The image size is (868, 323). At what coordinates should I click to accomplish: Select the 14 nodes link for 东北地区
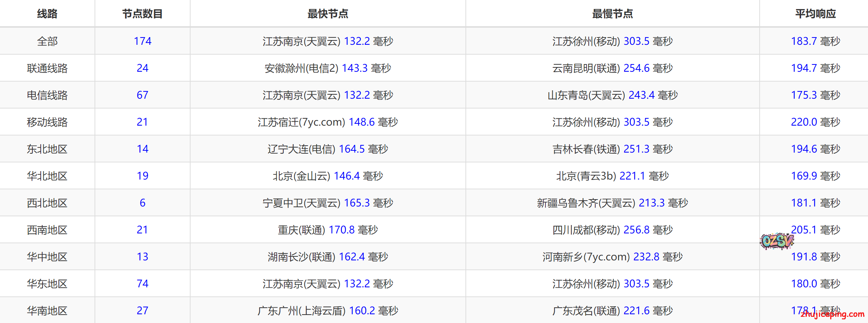pyautogui.click(x=142, y=149)
